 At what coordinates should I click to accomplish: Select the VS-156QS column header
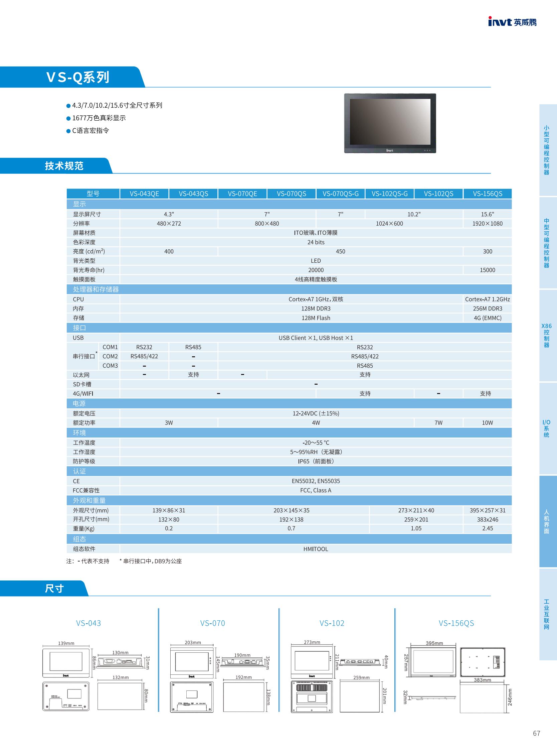(x=488, y=194)
